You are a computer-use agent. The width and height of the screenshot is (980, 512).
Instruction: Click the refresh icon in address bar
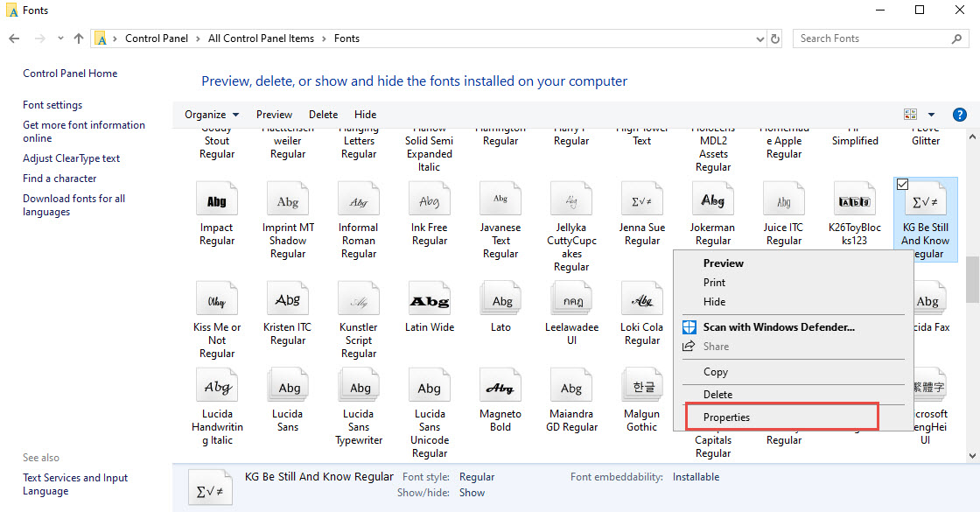click(775, 39)
